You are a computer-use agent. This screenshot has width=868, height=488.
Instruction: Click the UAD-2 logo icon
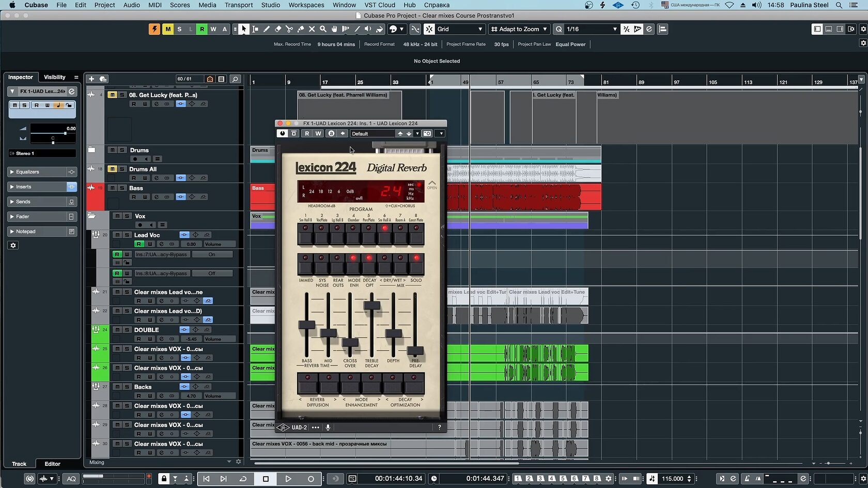pyautogui.click(x=283, y=427)
